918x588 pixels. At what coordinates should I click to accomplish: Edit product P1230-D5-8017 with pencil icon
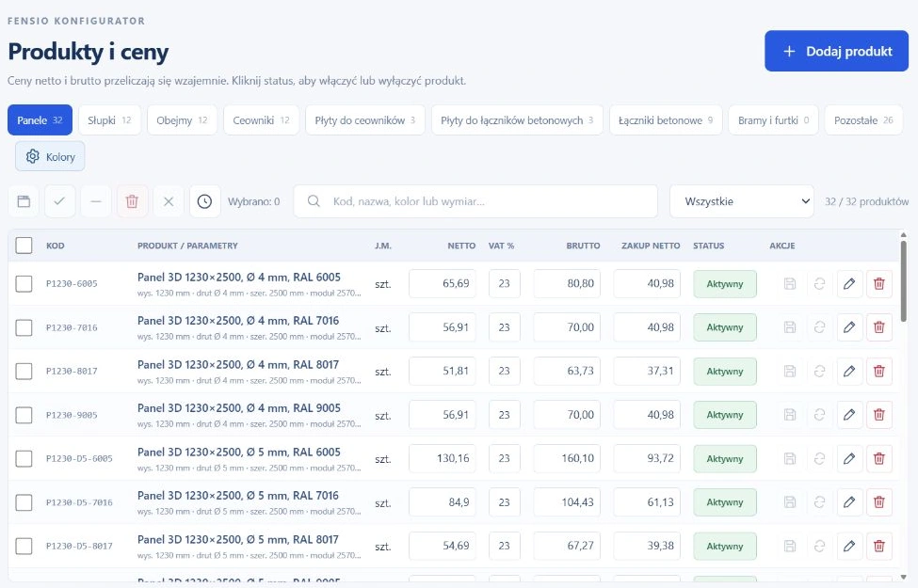click(x=849, y=546)
